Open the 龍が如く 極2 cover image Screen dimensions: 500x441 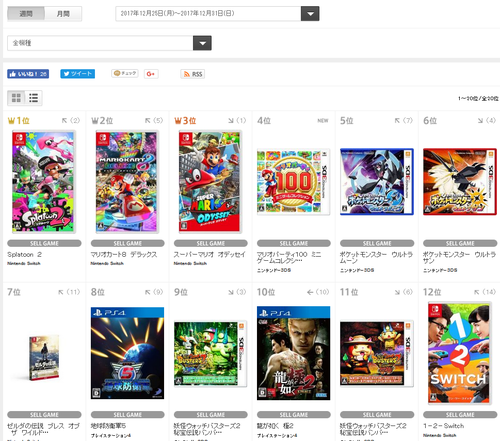293,353
